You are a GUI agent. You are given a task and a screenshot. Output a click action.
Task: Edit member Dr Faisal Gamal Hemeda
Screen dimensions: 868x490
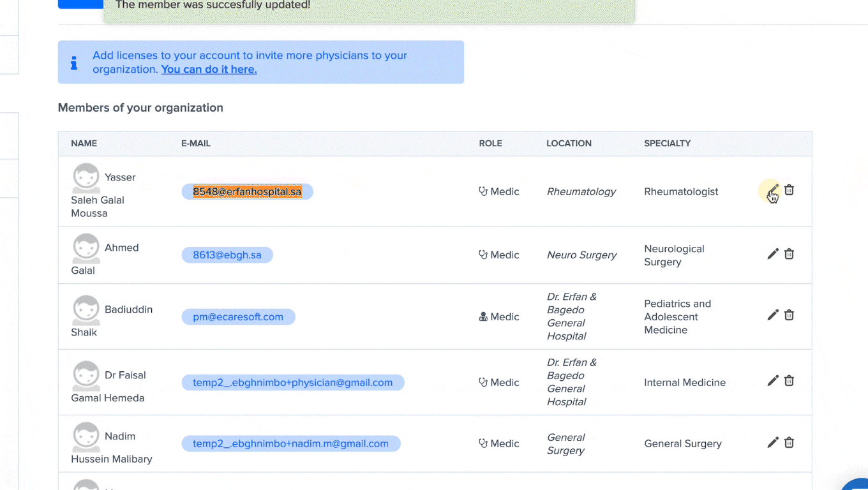pos(773,381)
